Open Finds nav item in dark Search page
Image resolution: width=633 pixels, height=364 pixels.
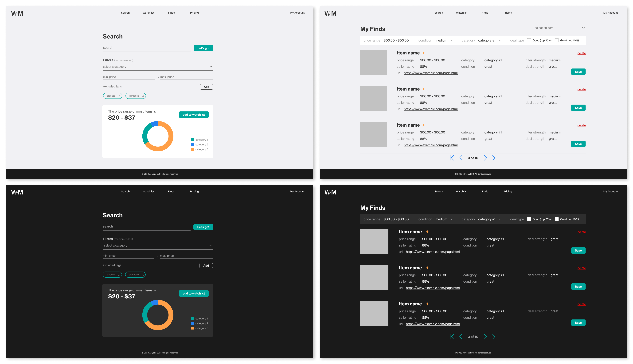[x=172, y=192]
